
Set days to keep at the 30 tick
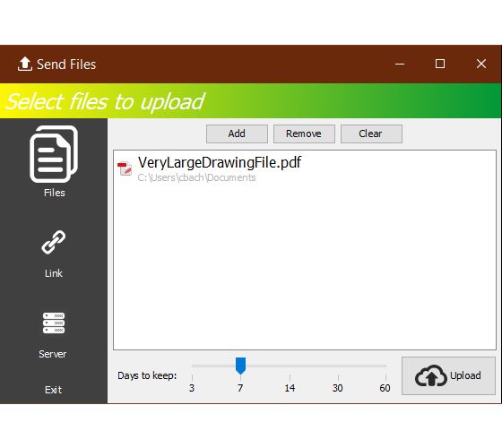pyautogui.click(x=338, y=377)
